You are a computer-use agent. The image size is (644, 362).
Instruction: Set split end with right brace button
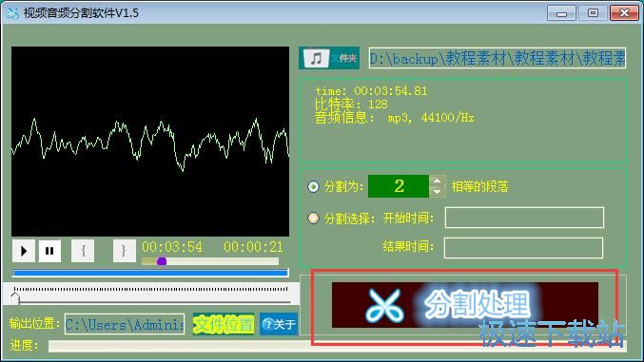pyautogui.click(x=124, y=251)
